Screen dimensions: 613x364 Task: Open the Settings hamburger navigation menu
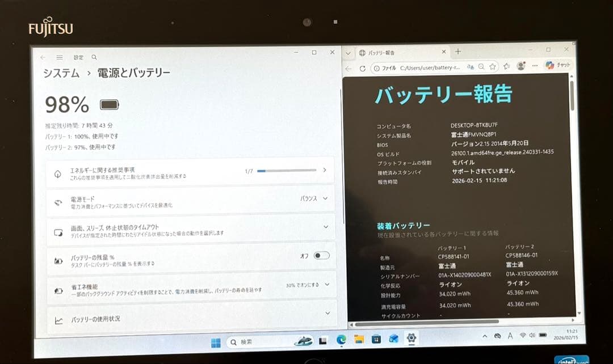(x=60, y=57)
